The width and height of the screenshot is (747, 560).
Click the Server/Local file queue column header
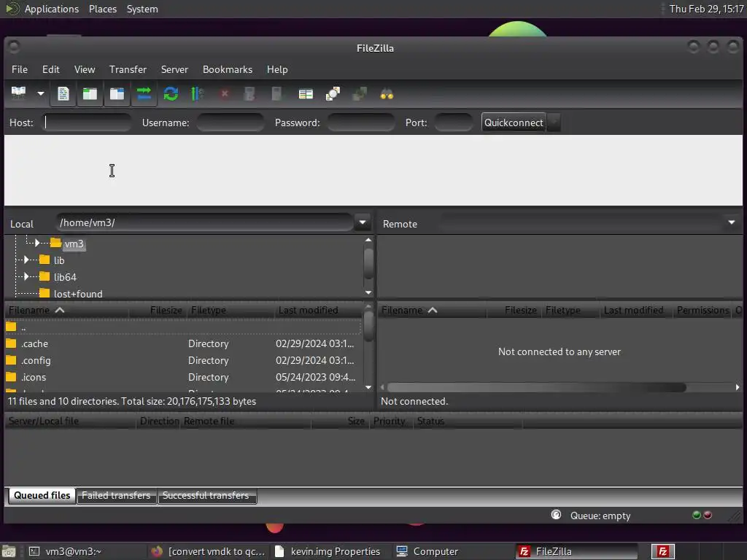pyautogui.click(x=71, y=421)
